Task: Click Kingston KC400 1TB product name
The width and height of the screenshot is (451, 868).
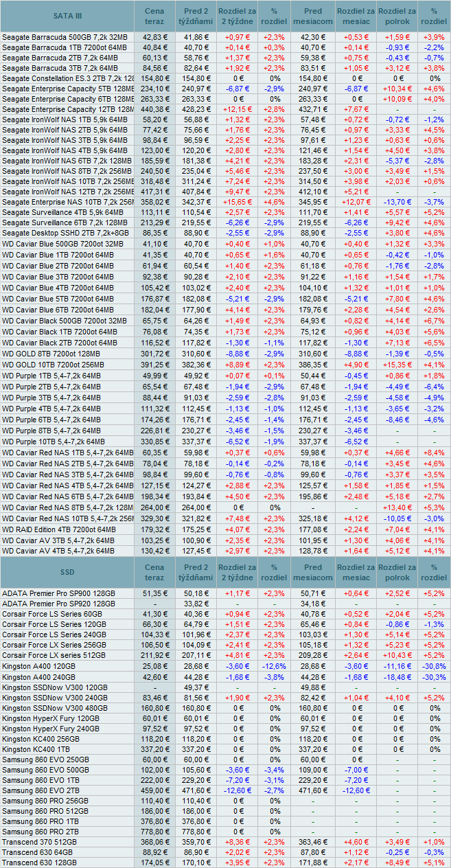Action: click(x=34, y=748)
